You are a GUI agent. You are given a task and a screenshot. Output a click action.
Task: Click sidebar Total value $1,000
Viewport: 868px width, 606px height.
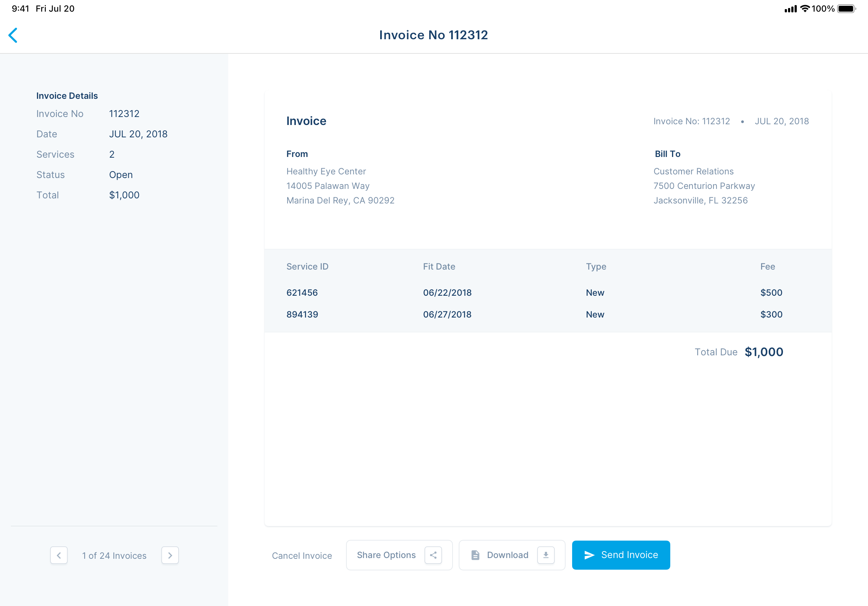click(x=124, y=195)
